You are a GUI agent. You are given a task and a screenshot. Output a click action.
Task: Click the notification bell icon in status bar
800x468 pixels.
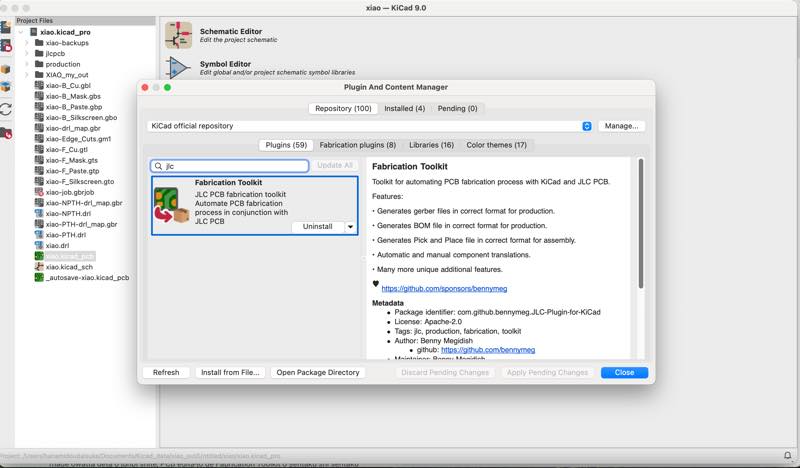coord(788,455)
